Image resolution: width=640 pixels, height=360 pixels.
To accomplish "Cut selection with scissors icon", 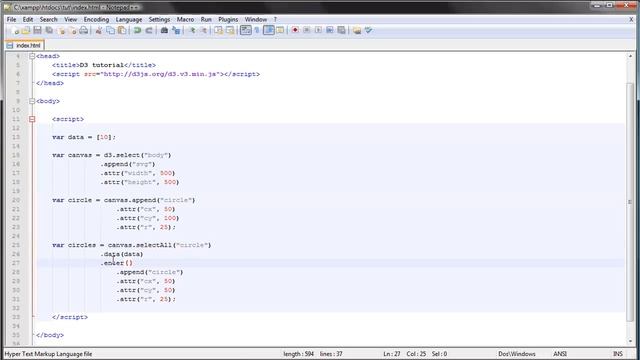I will [98, 31].
